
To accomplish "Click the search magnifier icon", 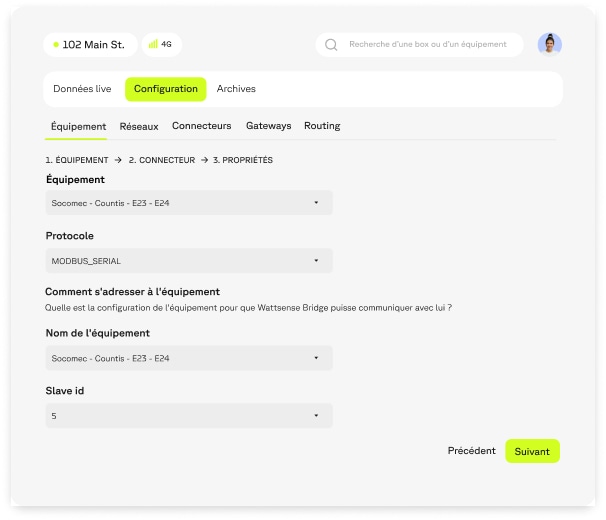I will tap(331, 45).
